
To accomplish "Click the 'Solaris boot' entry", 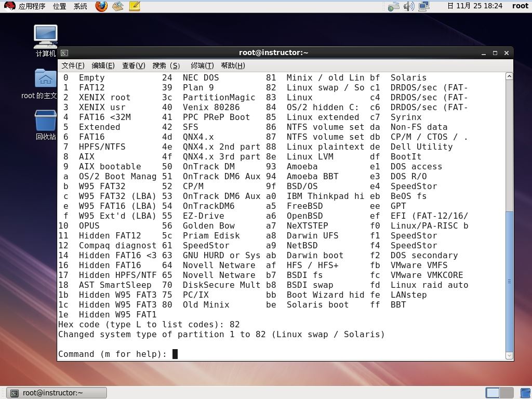I will point(317,304).
